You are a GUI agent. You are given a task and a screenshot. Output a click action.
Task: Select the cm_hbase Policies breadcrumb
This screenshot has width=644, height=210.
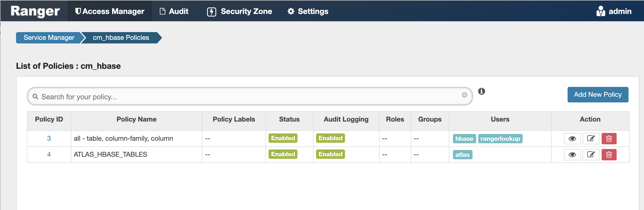pyautogui.click(x=121, y=37)
